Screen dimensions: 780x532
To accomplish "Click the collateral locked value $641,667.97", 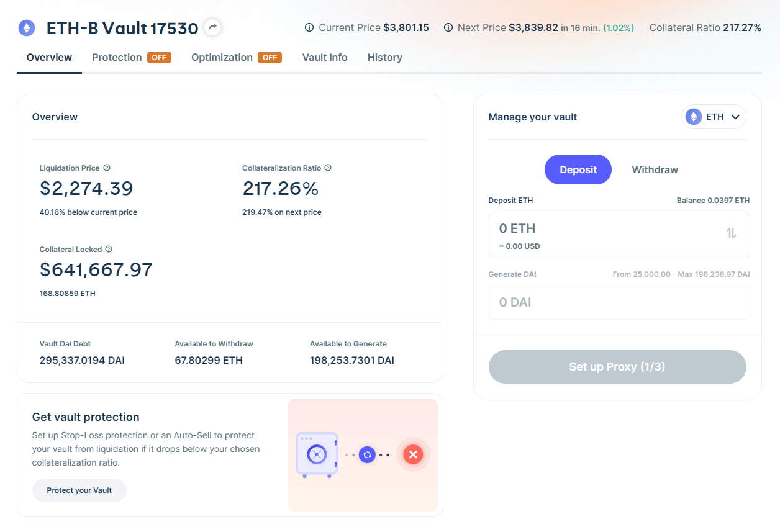I will coord(96,270).
